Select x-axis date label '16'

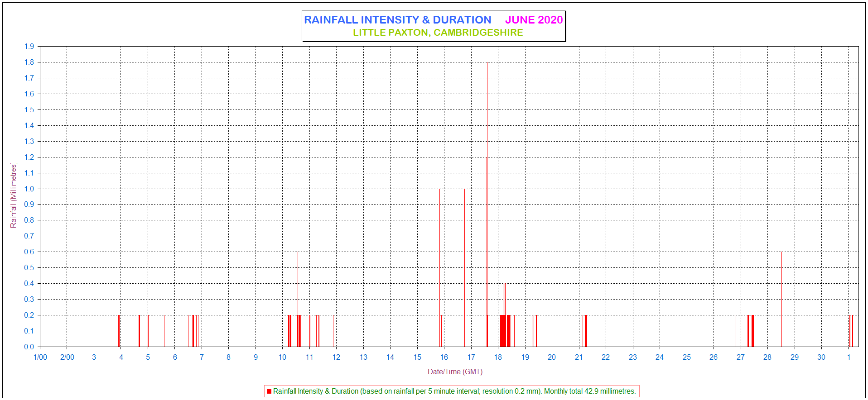point(444,357)
